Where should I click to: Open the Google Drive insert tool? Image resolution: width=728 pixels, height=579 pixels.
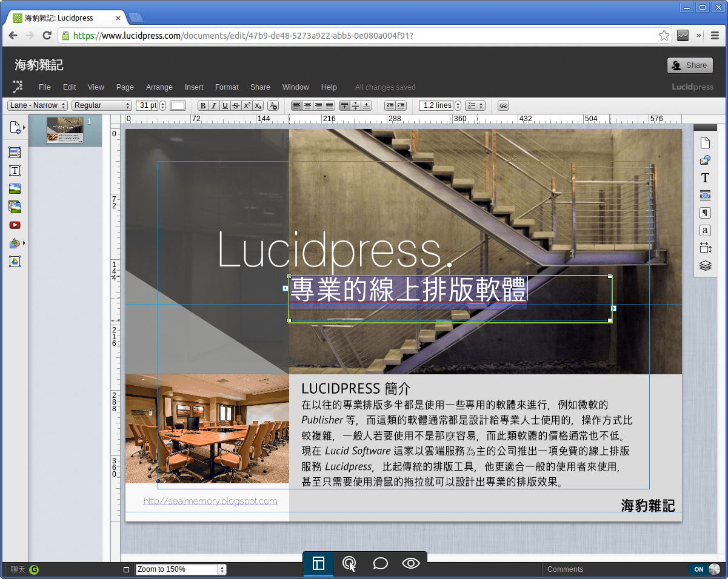(x=15, y=261)
